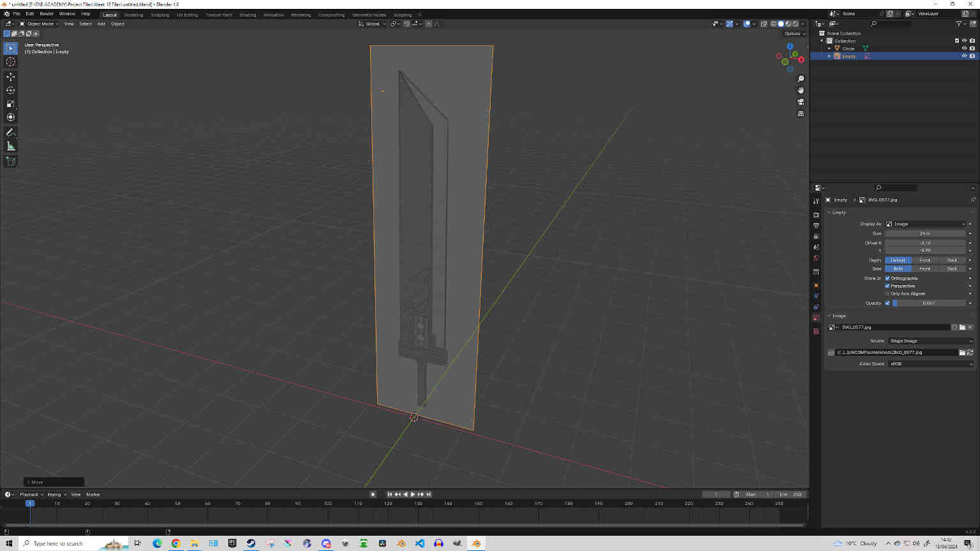Open the Options dropdown in viewport
Viewport: 980px width, 551px height.
[x=794, y=33]
